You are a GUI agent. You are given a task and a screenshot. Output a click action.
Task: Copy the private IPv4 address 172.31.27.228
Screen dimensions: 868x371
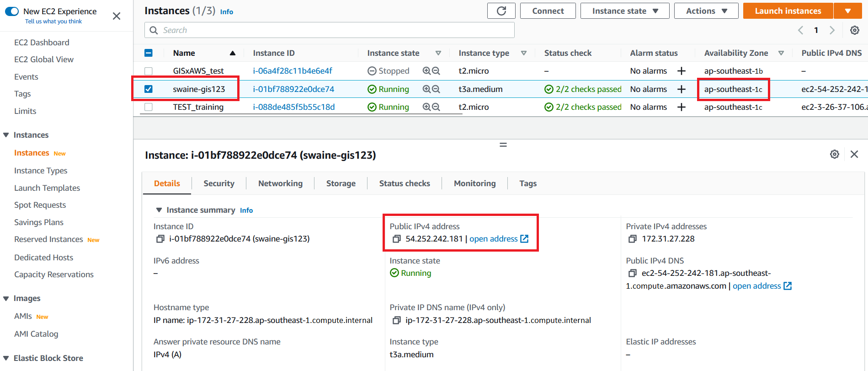pos(633,239)
